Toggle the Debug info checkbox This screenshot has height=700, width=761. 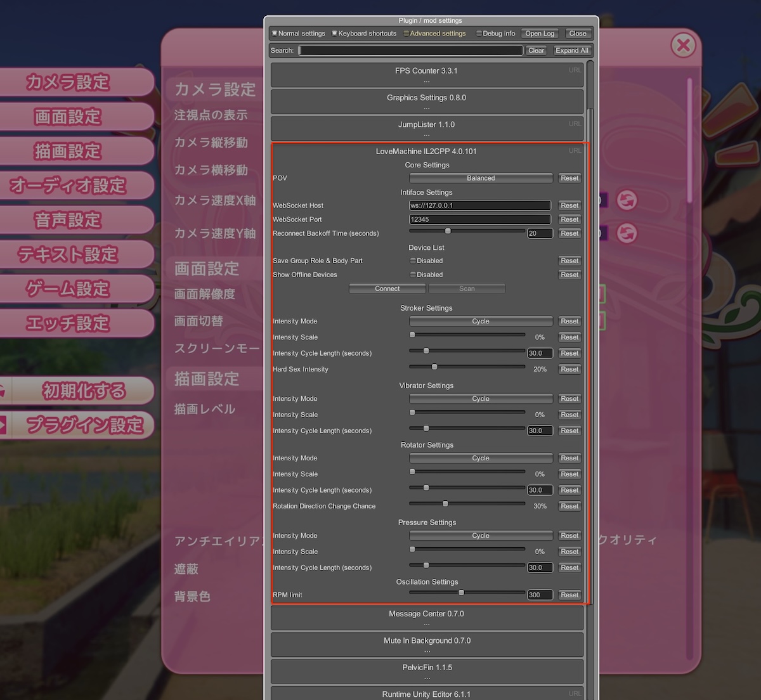click(x=479, y=34)
